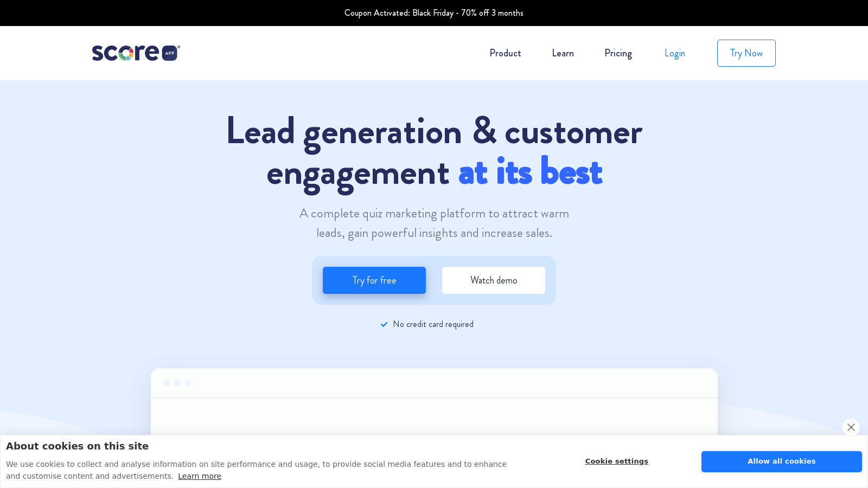The height and width of the screenshot is (488, 868).
Task: Open Cookie settings
Action: 616,461
